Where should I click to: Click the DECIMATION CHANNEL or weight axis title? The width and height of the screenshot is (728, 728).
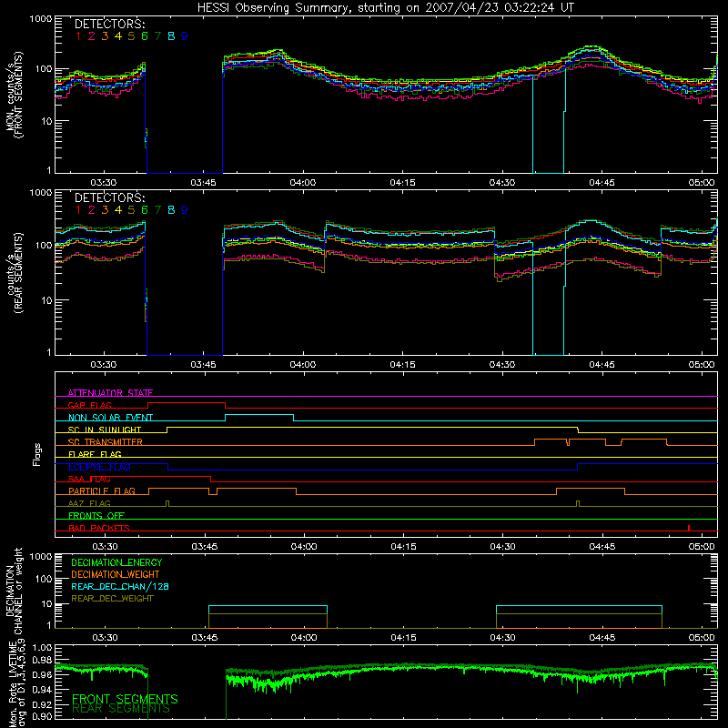14,591
